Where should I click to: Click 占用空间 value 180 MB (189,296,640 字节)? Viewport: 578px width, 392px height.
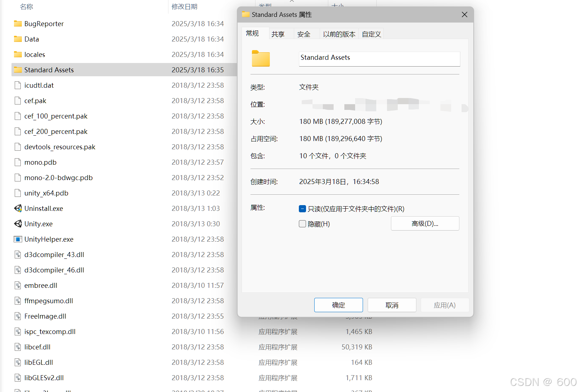[341, 139]
